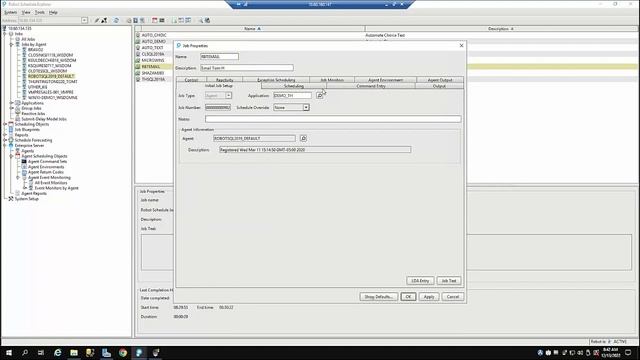This screenshot has height=360, width=640.
Task: Click the magnifier find toolbar icon
Action: 200,20
